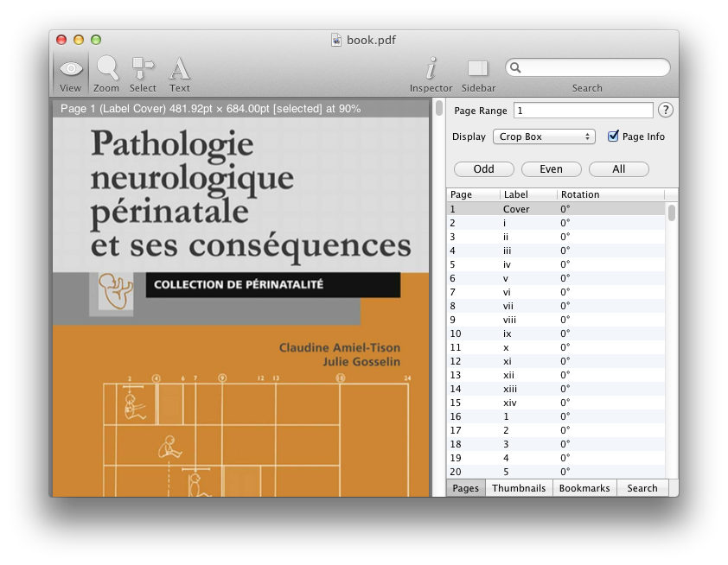
Task: Select page 8 row labeled vii
Action: (556, 306)
